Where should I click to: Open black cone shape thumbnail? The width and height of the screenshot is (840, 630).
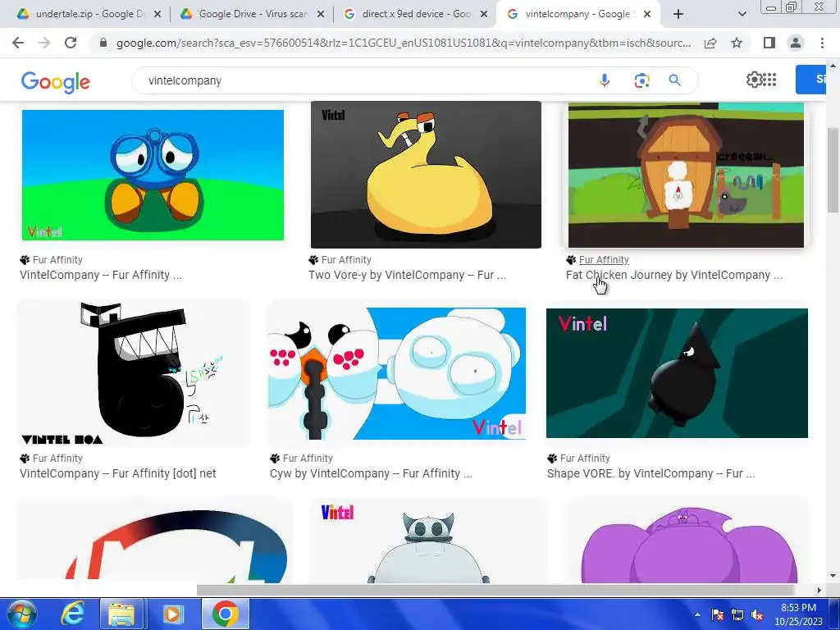[677, 373]
